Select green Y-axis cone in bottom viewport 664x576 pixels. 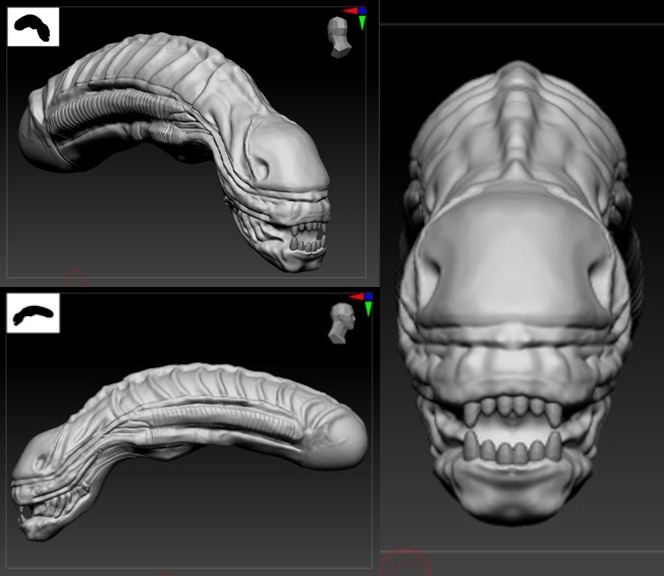[368, 308]
